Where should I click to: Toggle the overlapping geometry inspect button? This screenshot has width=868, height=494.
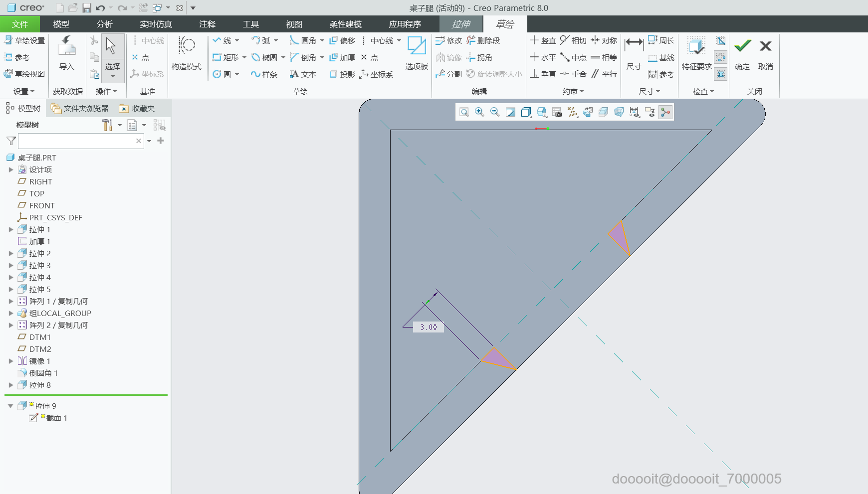721,40
